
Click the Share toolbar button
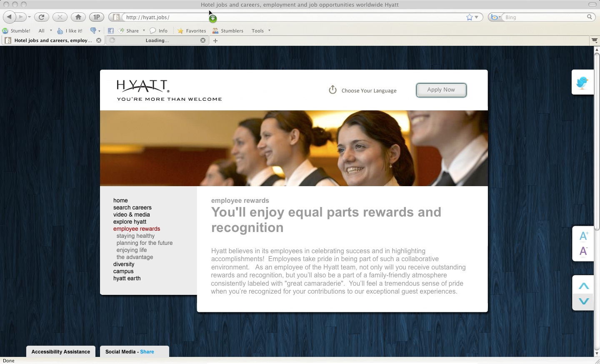point(129,30)
